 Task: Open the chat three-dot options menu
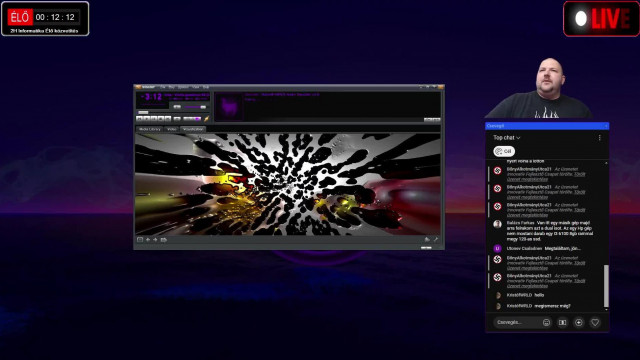coord(600,138)
